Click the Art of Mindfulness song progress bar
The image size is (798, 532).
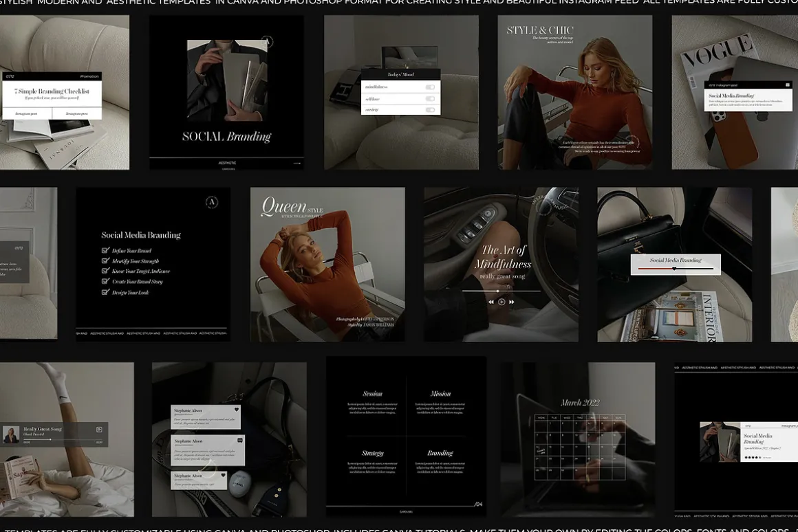point(502,291)
